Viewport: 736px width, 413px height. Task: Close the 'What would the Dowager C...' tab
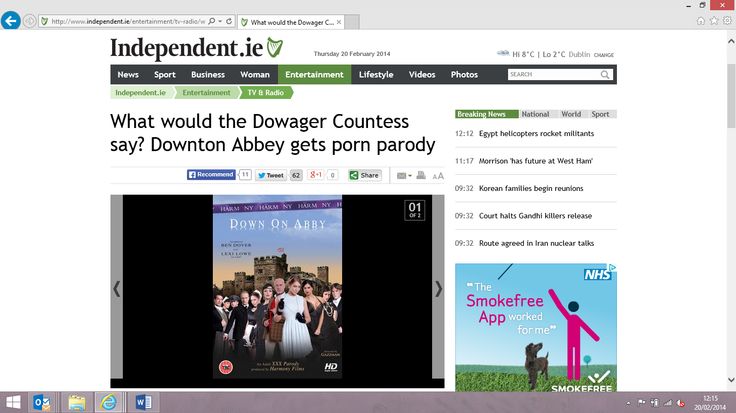coord(339,22)
